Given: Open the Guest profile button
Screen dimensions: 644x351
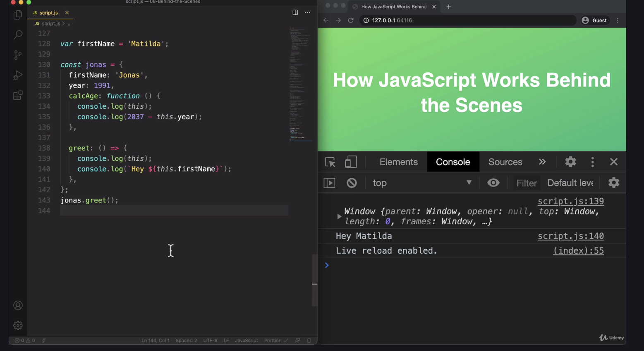Looking at the screenshot, I should (x=595, y=20).
